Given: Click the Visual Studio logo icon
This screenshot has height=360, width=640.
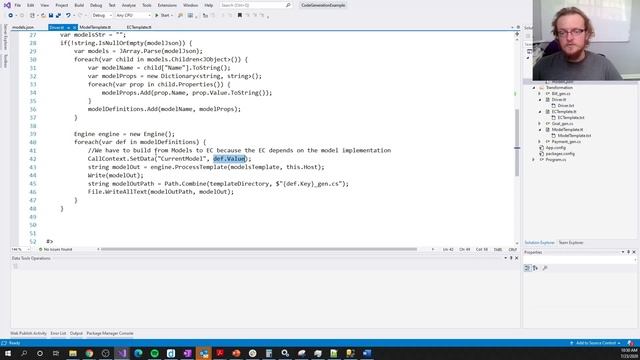Looking at the screenshot, I should coord(7,5).
